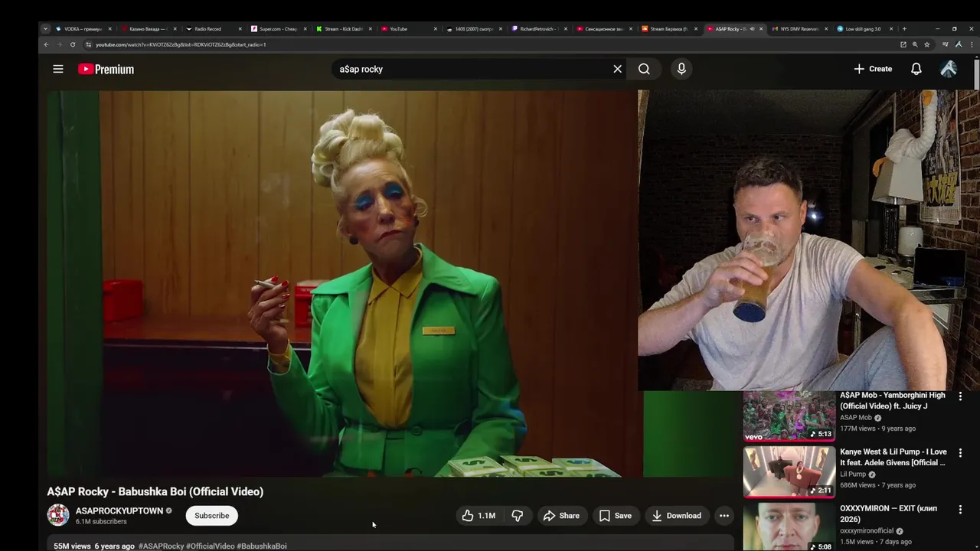Open the account avatar menu
This screenshot has width=980, height=551.
click(x=948, y=69)
